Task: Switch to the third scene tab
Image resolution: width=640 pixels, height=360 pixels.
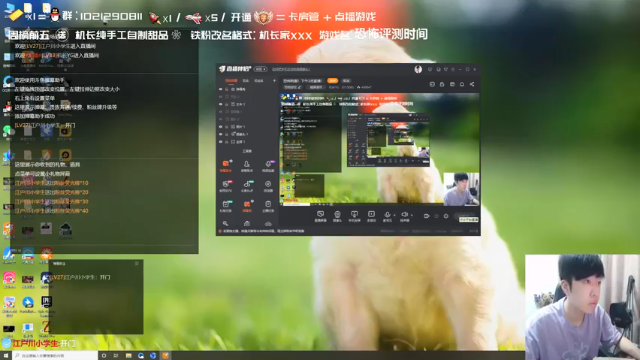Action: tap(259, 81)
